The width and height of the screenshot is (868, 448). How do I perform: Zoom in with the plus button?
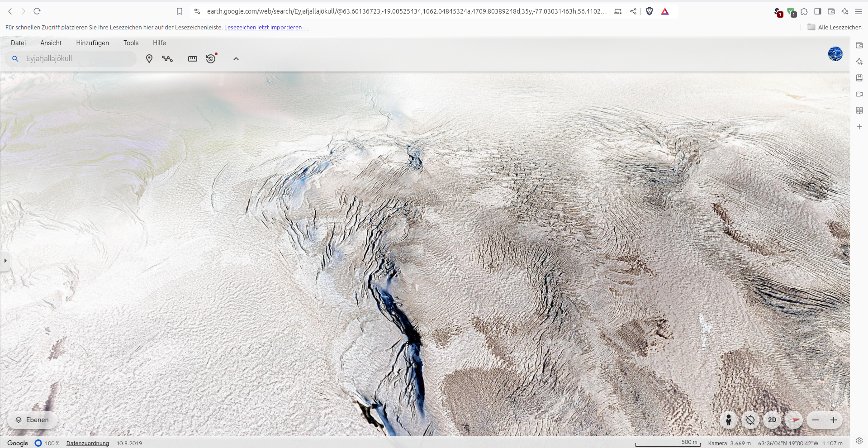pyautogui.click(x=834, y=420)
